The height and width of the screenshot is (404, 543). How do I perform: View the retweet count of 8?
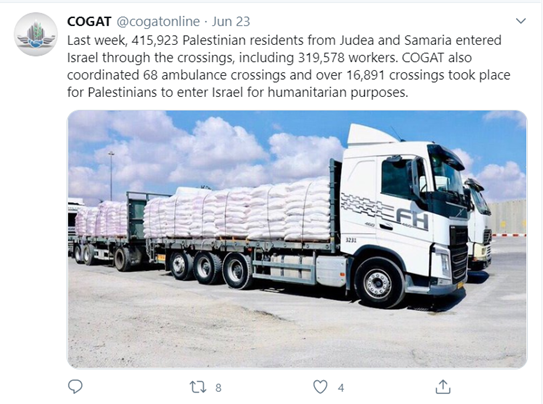218,388
